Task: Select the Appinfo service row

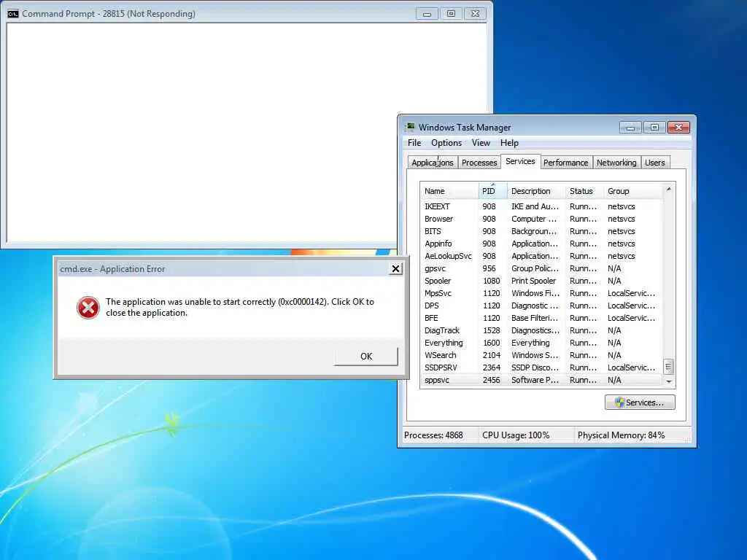Action: (x=541, y=244)
